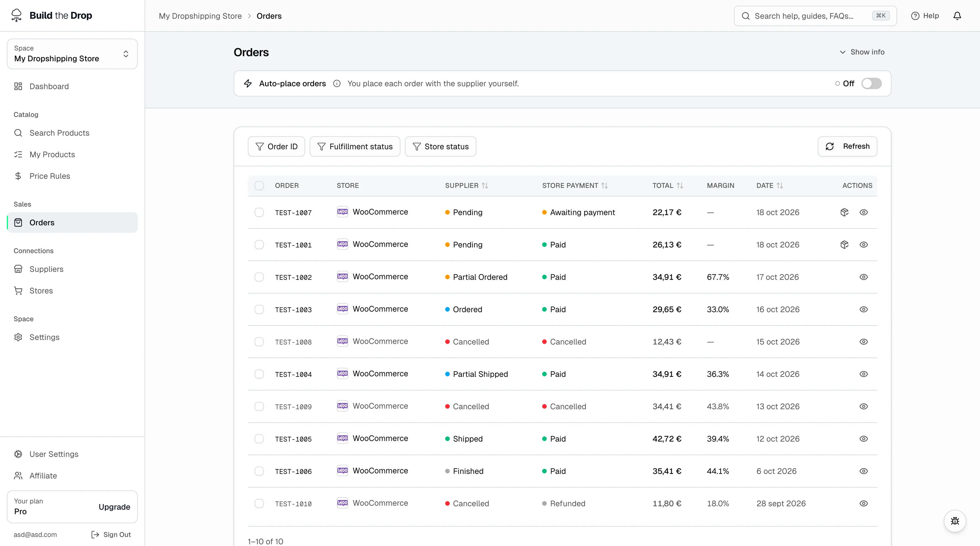980x546 pixels.
Task: Select the TEST-1007 row checkbox
Action: (x=259, y=212)
